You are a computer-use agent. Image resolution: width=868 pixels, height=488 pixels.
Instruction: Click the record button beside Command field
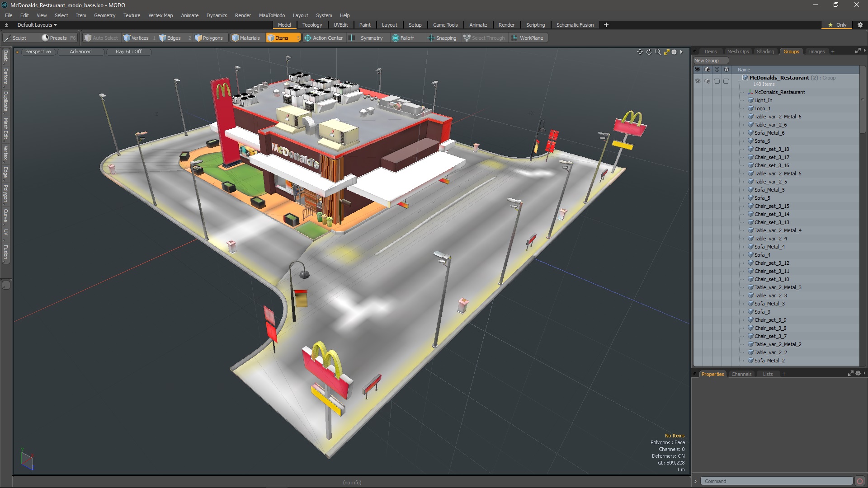pos(860,481)
